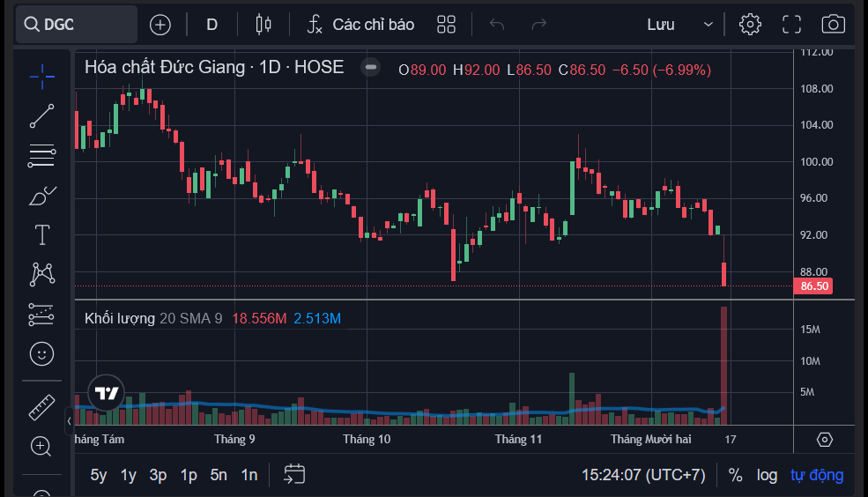Open the emoji sticker tool
The image size is (868, 497).
click(x=41, y=353)
